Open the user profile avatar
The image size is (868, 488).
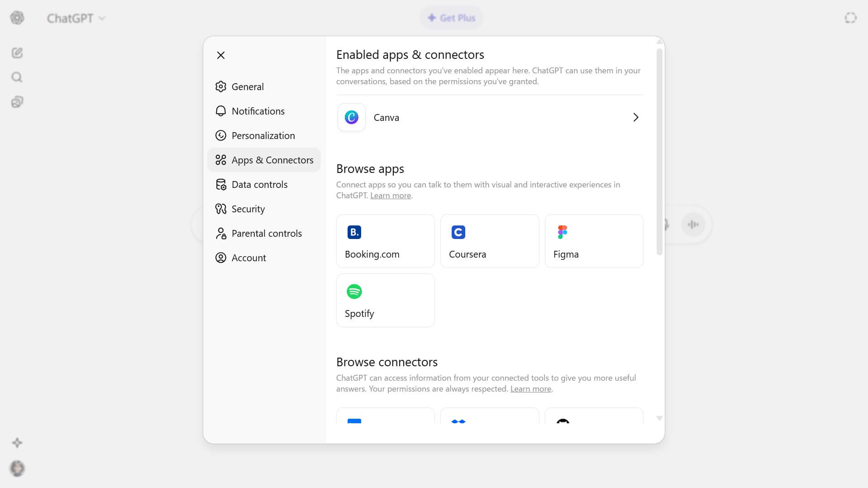[17, 468]
